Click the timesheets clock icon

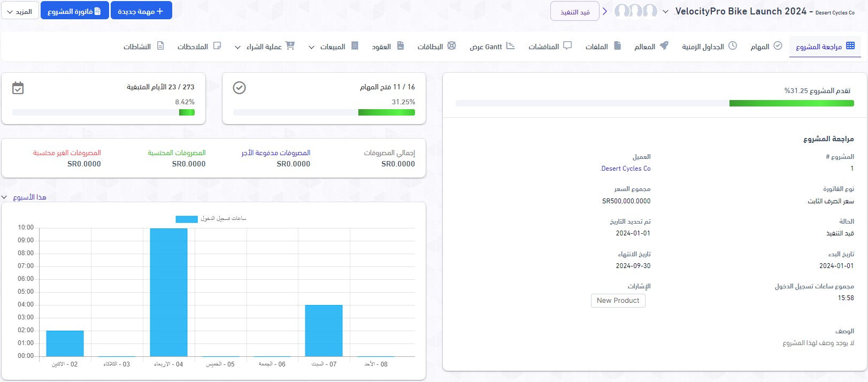pyautogui.click(x=733, y=46)
